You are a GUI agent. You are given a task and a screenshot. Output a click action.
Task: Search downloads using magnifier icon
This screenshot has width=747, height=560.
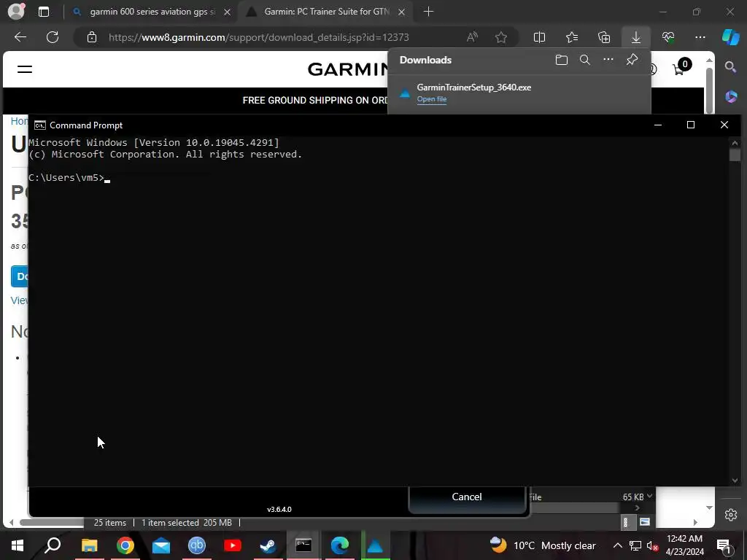click(x=585, y=60)
